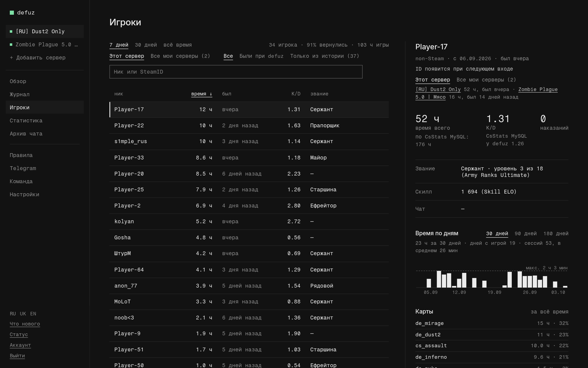Select the s1mple_rus row
Viewport: 588px width, 368px height.
(x=249, y=141)
